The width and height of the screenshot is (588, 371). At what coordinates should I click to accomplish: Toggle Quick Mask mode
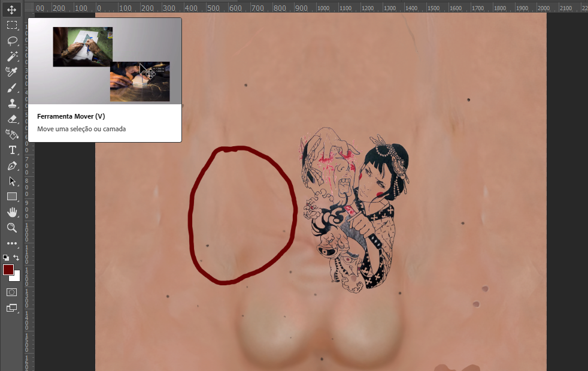pyautogui.click(x=12, y=292)
